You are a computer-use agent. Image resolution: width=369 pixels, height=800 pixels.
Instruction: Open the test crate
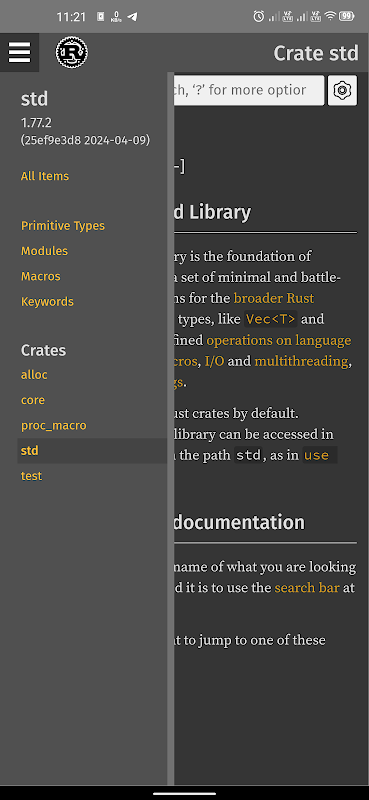(x=31, y=476)
